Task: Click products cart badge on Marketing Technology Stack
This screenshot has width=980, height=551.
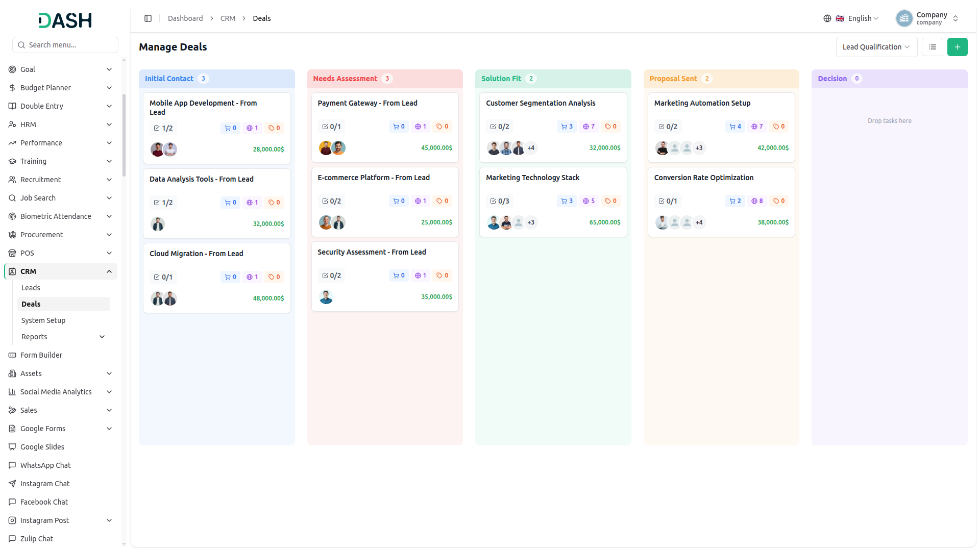Action: click(567, 201)
